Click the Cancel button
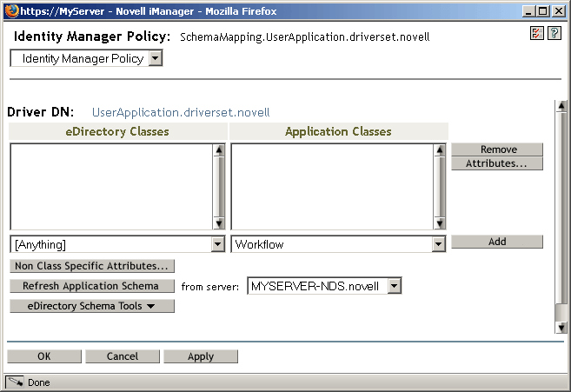This screenshot has width=571, height=392. pyautogui.click(x=123, y=356)
